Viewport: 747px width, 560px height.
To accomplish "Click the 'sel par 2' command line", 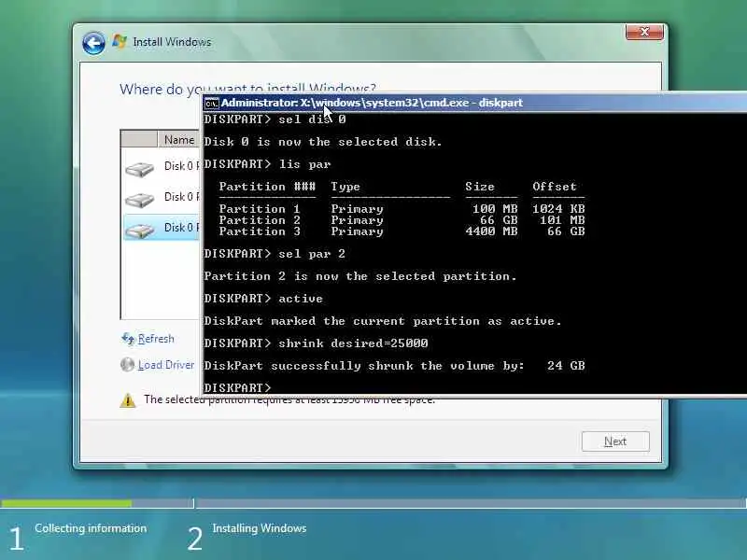I will coord(275,254).
